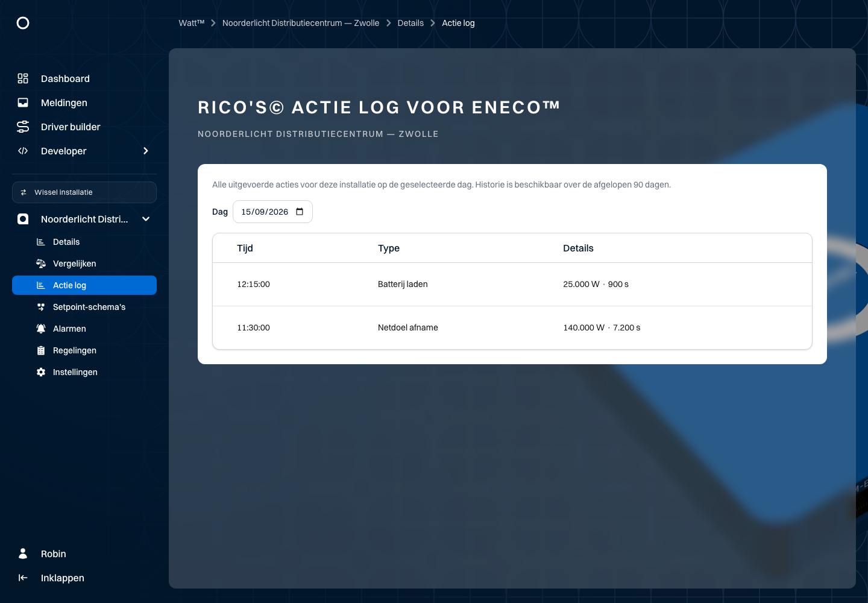Click the Watt™ breadcrumb link

(x=192, y=23)
